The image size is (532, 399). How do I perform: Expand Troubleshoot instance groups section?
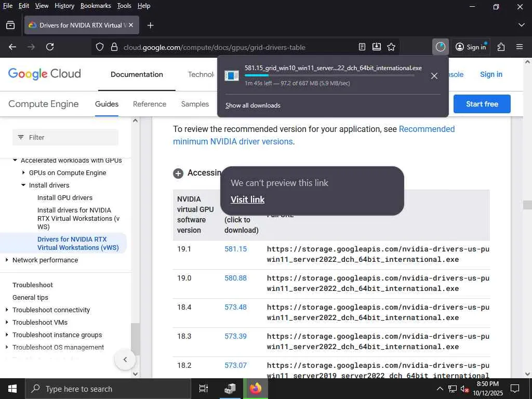pyautogui.click(x=6, y=335)
